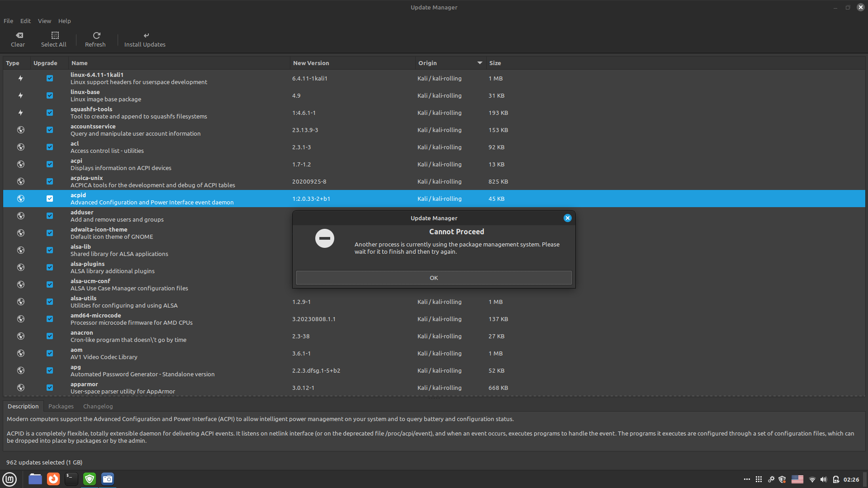Click the Select All toolbar icon

tap(55, 35)
